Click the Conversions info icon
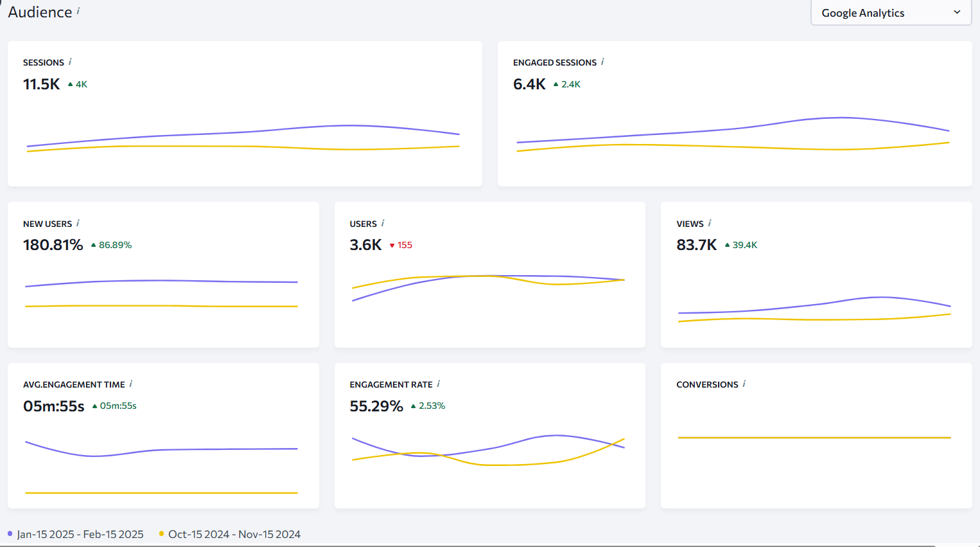The image size is (980, 547). 744,384
